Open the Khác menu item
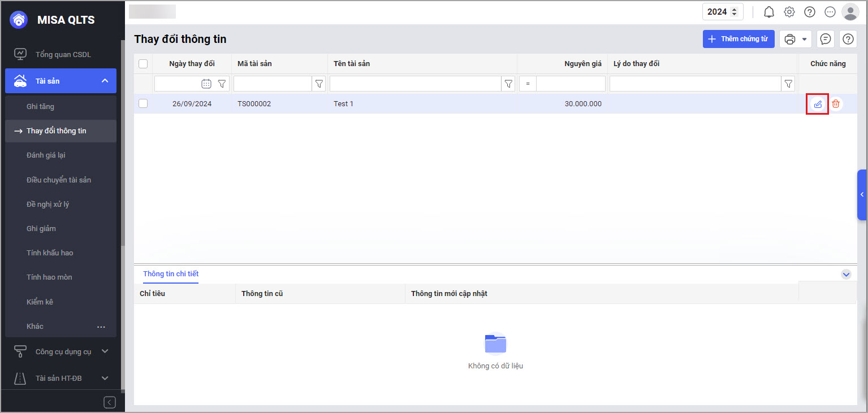Viewport: 868px width, 413px height. tap(35, 326)
